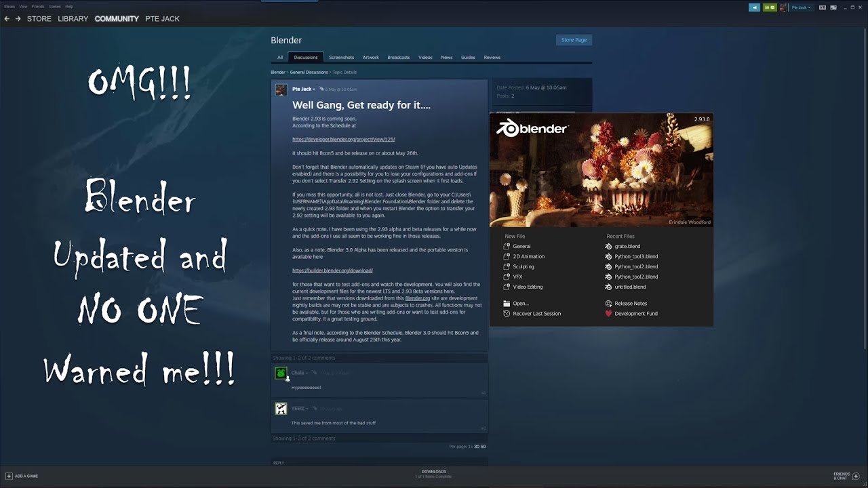Select the News tab
868x488 pixels.
(446, 58)
